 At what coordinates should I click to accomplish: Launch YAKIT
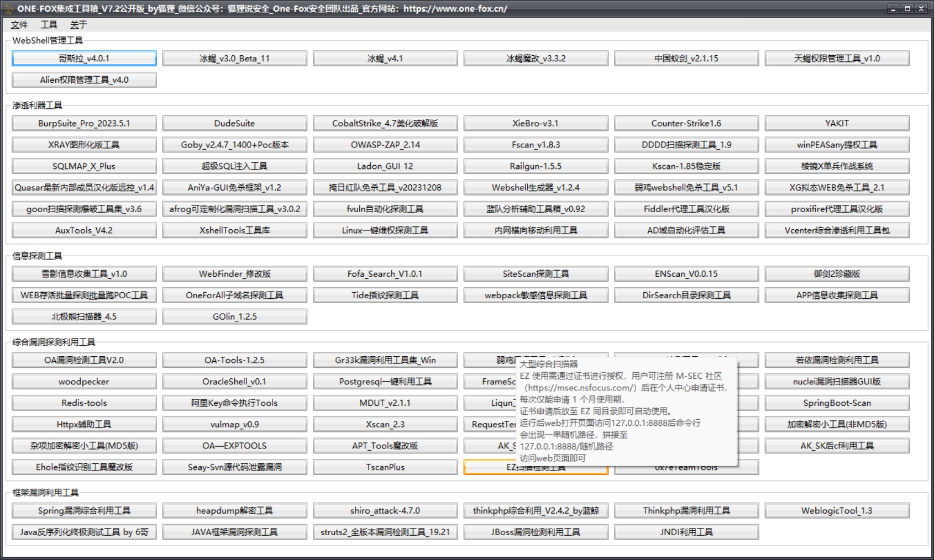click(x=837, y=124)
